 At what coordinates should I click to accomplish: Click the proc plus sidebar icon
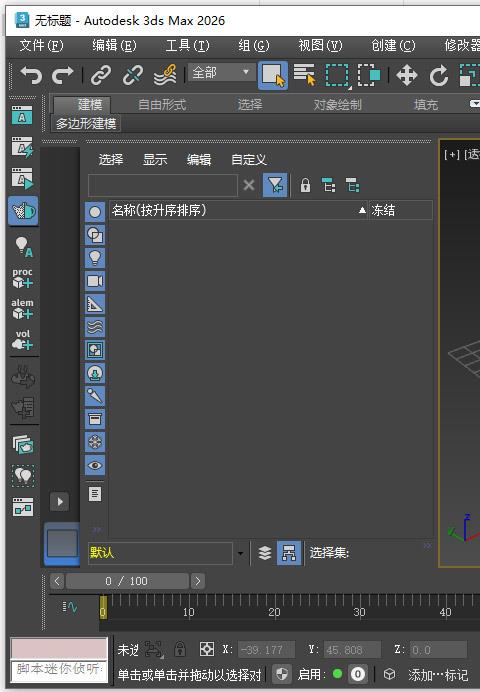pos(22,278)
